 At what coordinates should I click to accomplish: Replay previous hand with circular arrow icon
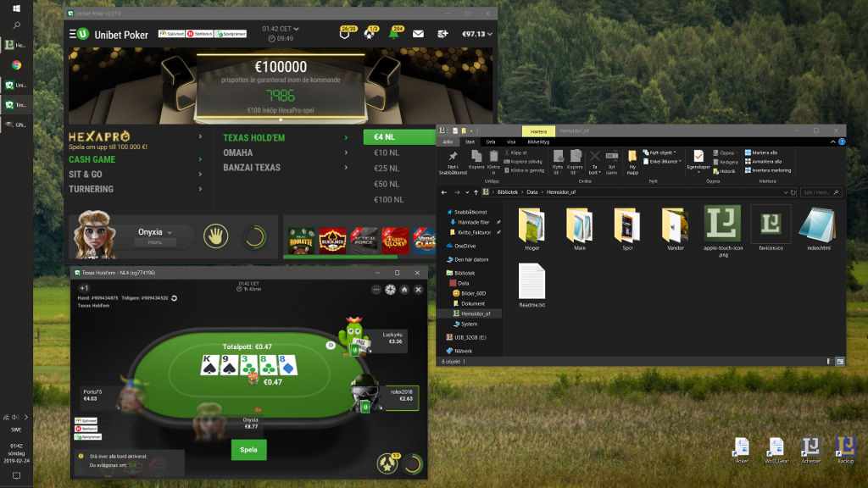coord(174,298)
